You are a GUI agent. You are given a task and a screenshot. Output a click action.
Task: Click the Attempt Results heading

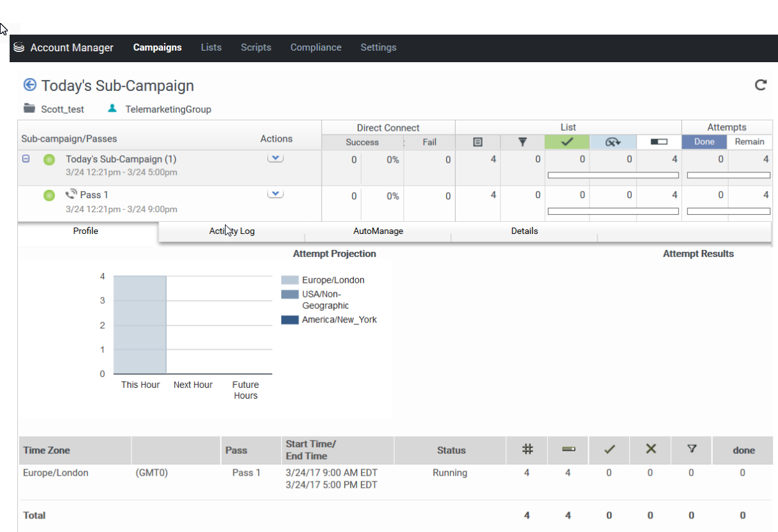(699, 254)
